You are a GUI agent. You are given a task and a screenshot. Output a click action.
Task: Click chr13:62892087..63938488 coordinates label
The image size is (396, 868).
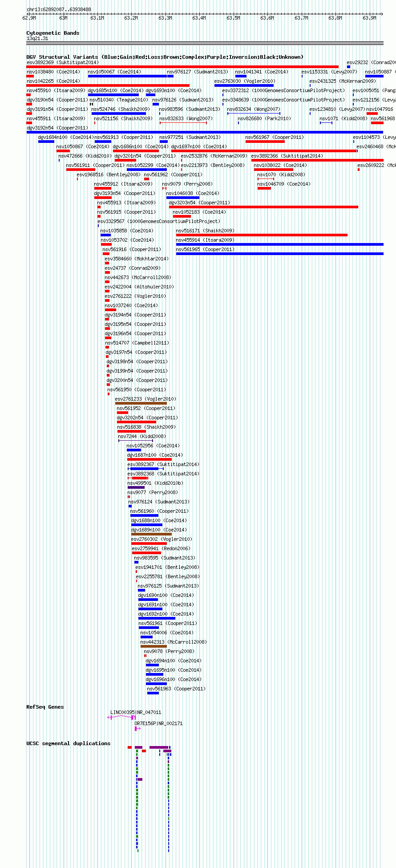[x=59, y=9]
